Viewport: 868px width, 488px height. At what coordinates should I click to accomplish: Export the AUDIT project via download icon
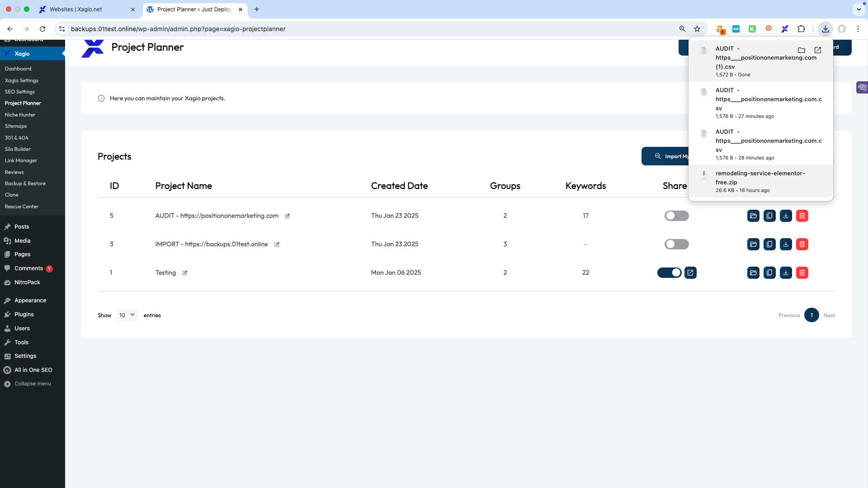[786, 216]
